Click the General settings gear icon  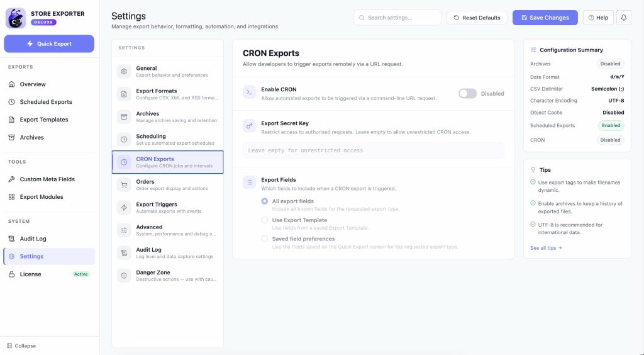coord(124,72)
